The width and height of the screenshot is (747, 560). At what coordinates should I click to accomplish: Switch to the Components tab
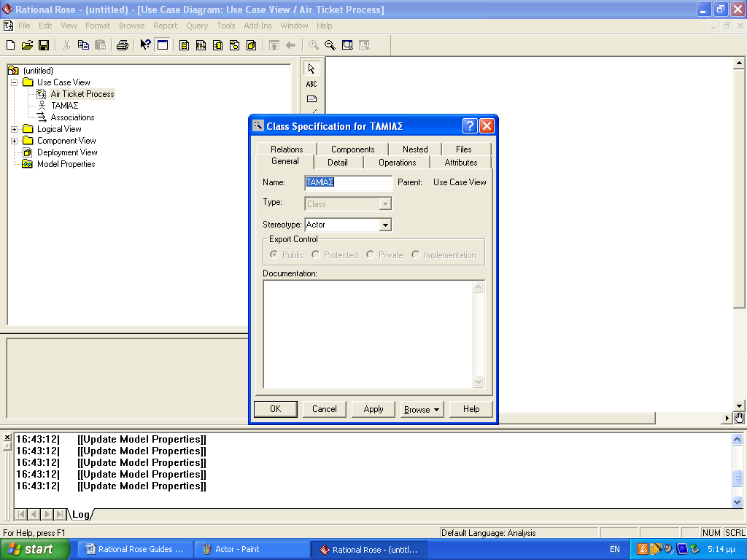click(x=353, y=149)
